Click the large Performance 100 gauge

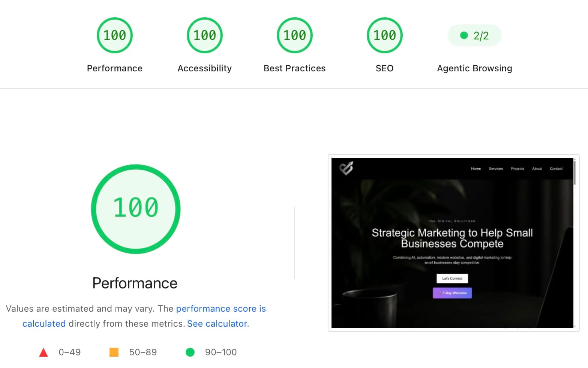[x=136, y=209]
